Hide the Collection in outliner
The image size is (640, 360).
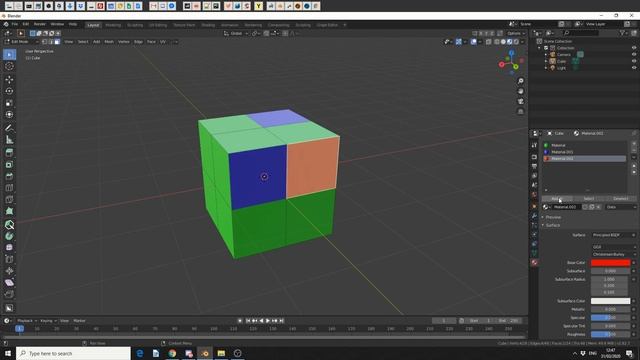coord(634,48)
